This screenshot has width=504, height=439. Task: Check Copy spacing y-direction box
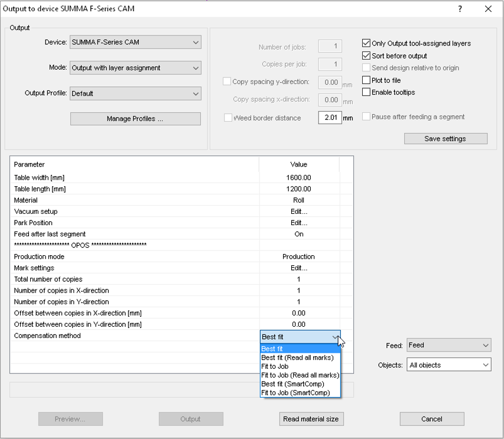point(227,82)
